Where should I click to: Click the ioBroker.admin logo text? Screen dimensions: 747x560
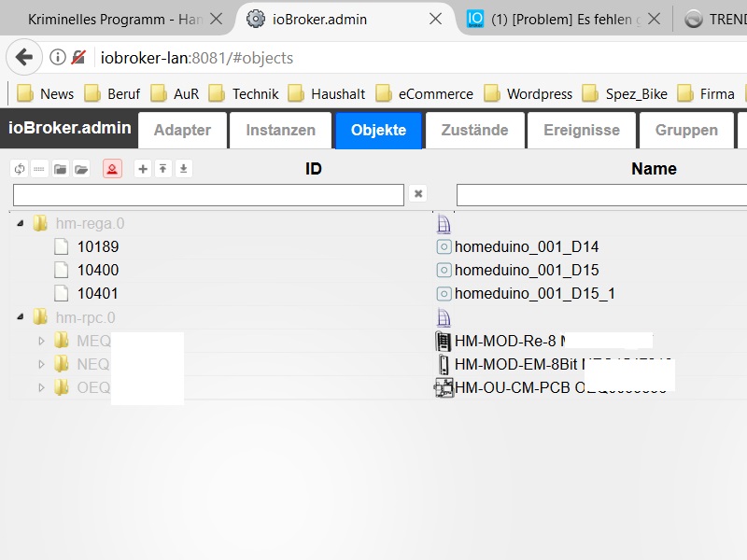[x=69, y=128]
